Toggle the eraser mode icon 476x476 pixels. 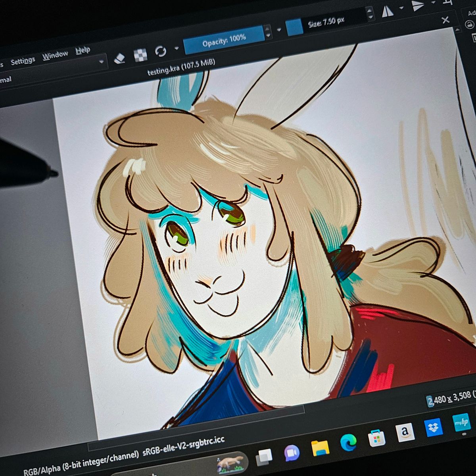119,59
